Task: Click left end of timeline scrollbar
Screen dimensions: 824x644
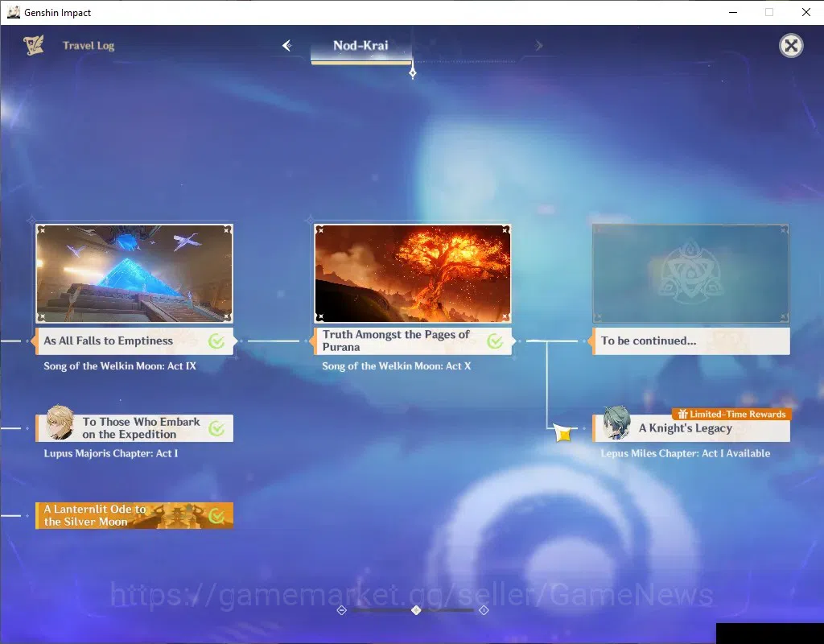Action: click(341, 610)
